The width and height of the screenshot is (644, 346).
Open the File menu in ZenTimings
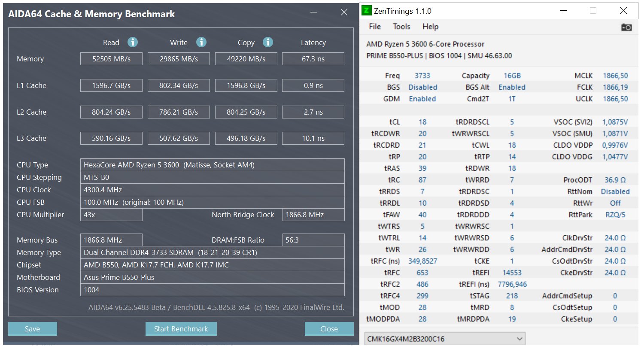pyautogui.click(x=375, y=27)
